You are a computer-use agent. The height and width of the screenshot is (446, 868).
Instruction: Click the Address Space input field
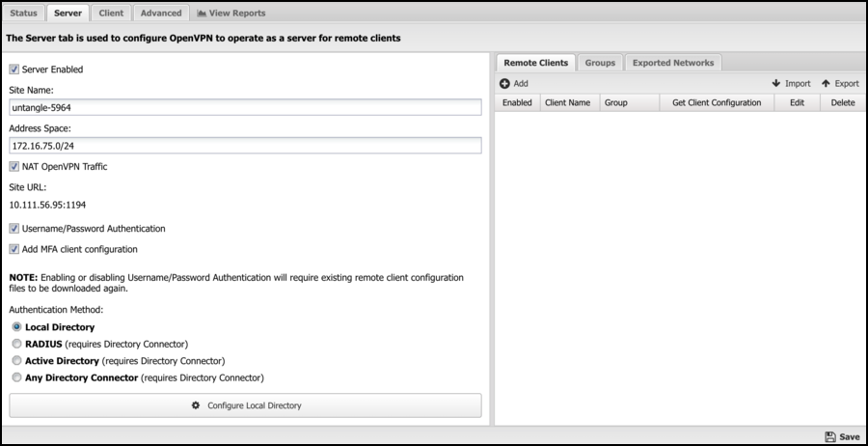245,146
